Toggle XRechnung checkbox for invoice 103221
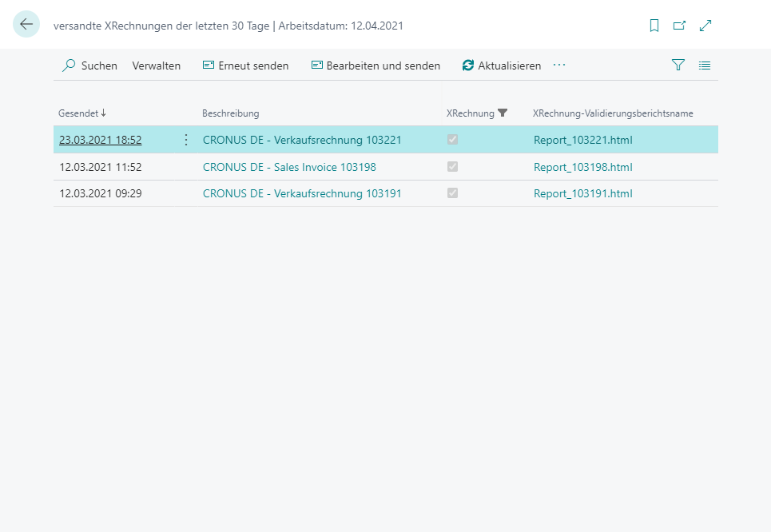This screenshot has width=771, height=532. point(452,140)
